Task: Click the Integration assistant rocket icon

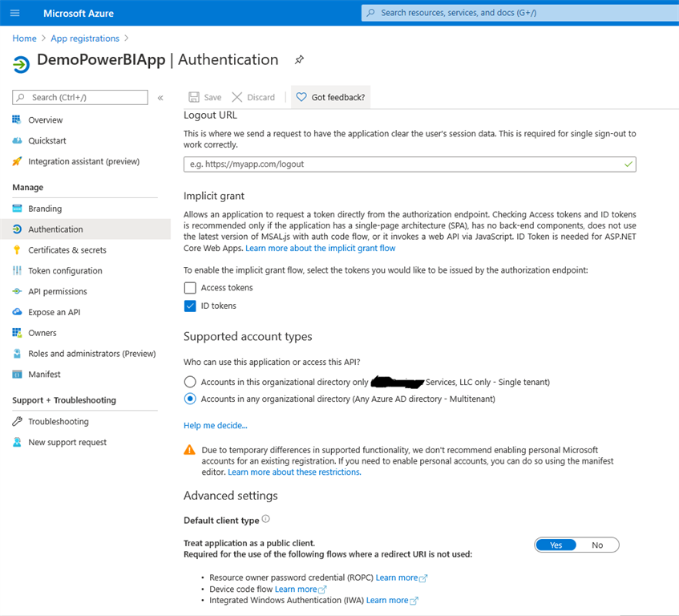Action: (x=17, y=161)
